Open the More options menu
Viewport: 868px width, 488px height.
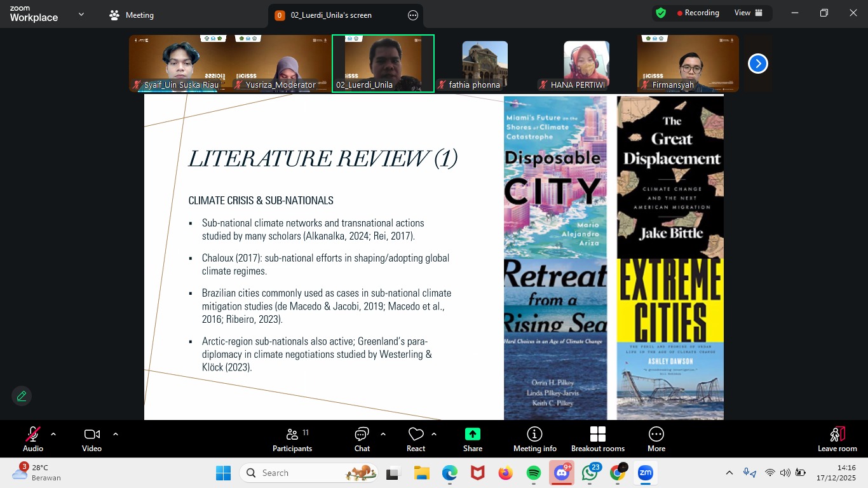coord(656,439)
